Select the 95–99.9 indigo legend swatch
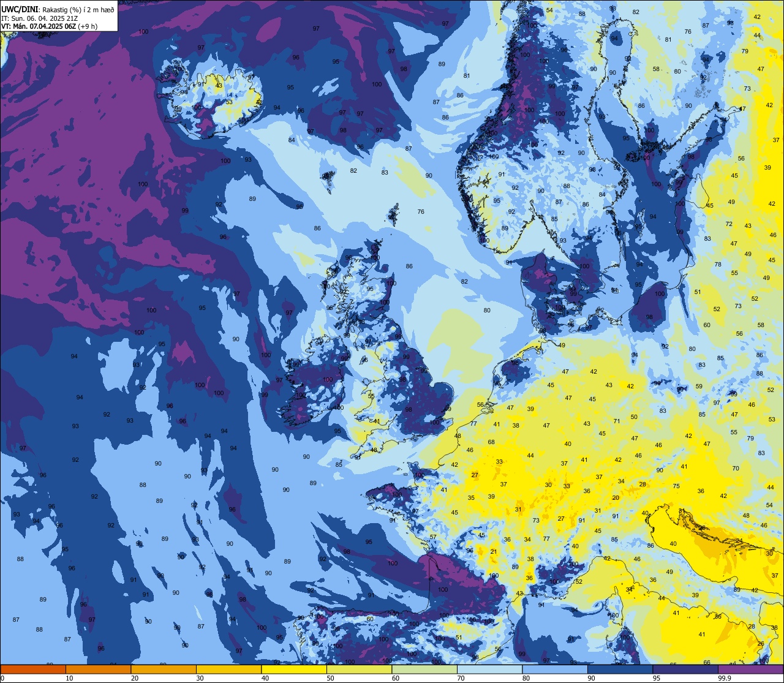 (685, 669)
